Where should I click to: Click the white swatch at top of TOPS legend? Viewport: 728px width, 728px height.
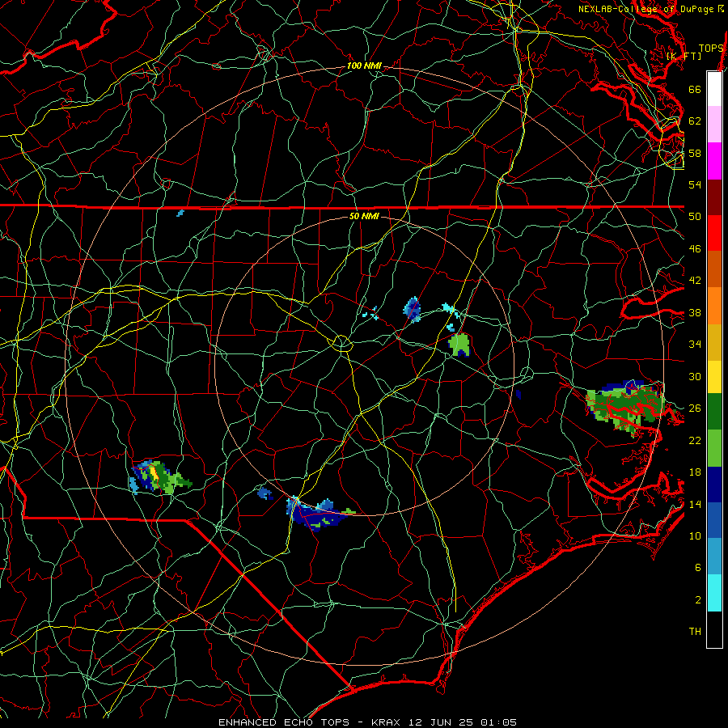(714, 89)
